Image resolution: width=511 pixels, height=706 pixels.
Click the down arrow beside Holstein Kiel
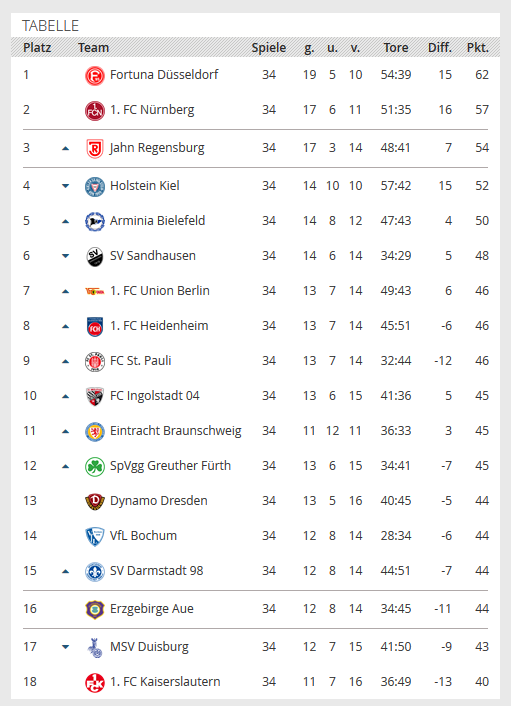65,186
